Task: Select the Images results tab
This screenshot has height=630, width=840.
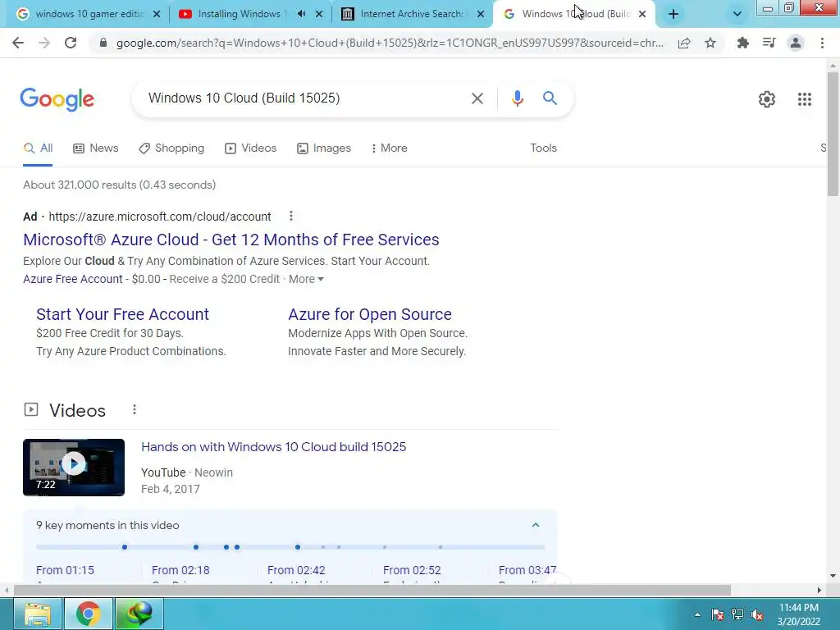Action: click(x=324, y=148)
